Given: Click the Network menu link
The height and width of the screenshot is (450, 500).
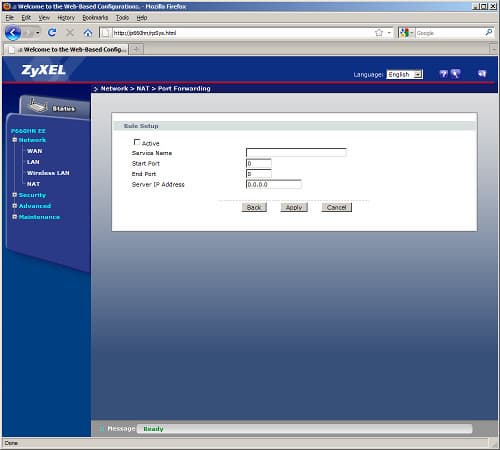Looking at the screenshot, I should [32, 140].
